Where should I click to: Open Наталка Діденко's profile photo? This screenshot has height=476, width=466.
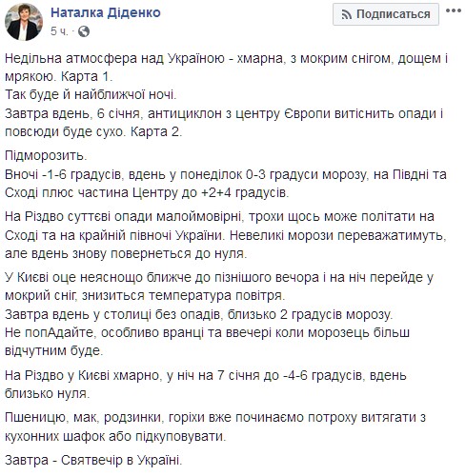coord(24,22)
